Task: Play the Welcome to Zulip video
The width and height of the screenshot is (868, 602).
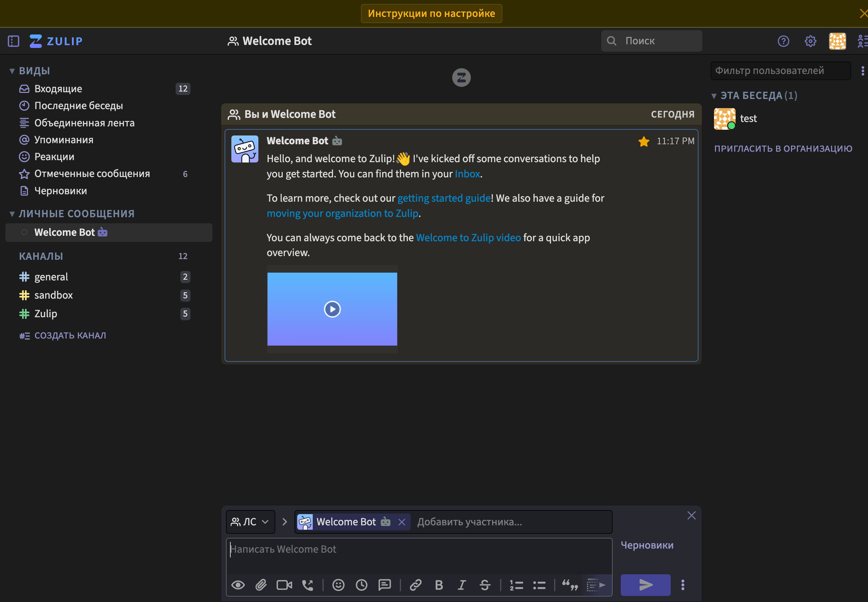Action: coord(332,309)
